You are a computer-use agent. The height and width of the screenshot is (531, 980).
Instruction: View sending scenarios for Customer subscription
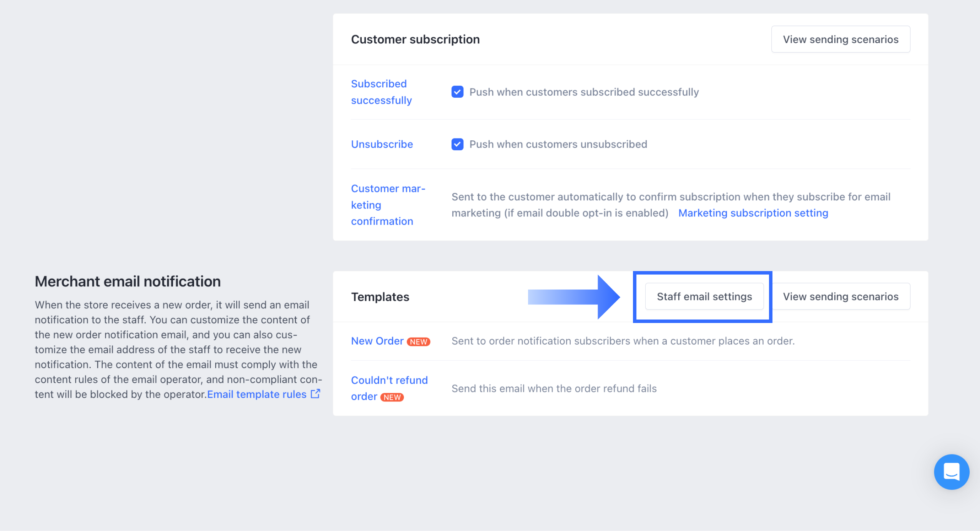point(840,39)
